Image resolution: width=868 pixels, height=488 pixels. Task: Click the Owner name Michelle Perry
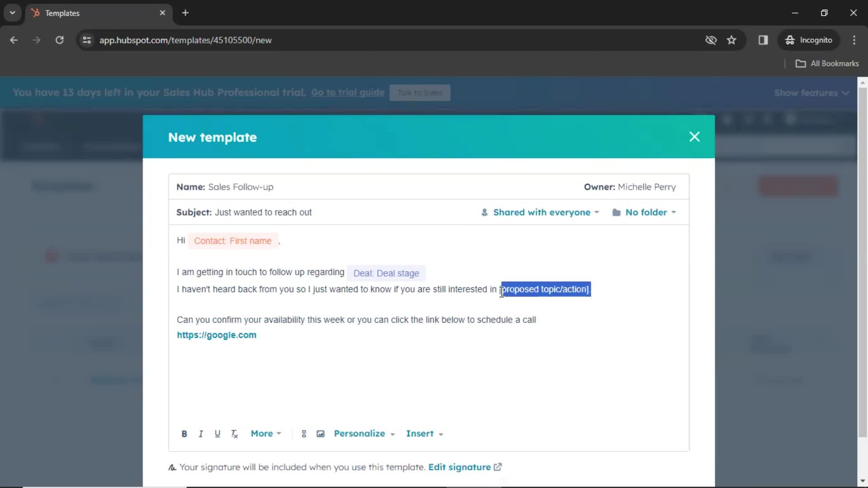click(x=647, y=187)
